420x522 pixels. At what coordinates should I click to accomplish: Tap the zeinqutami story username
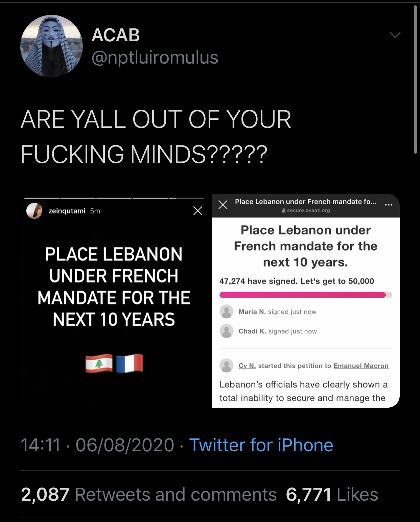(x=67, y=211)
